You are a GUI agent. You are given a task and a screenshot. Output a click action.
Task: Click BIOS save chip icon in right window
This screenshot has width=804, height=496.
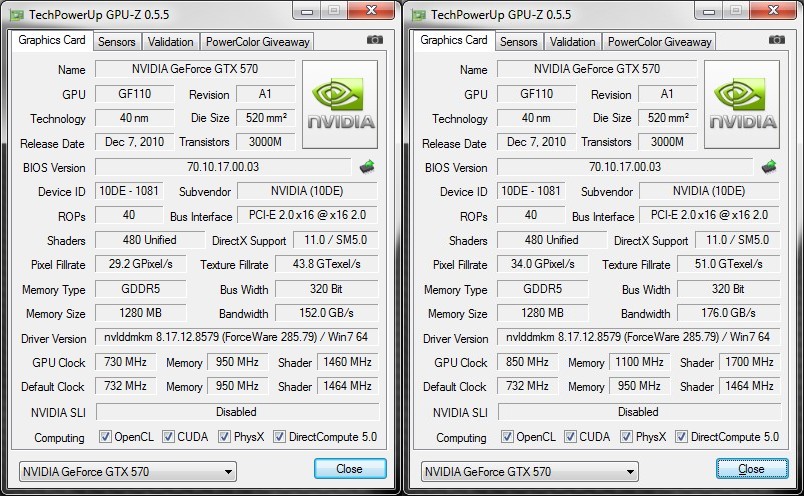click(769, 167)
